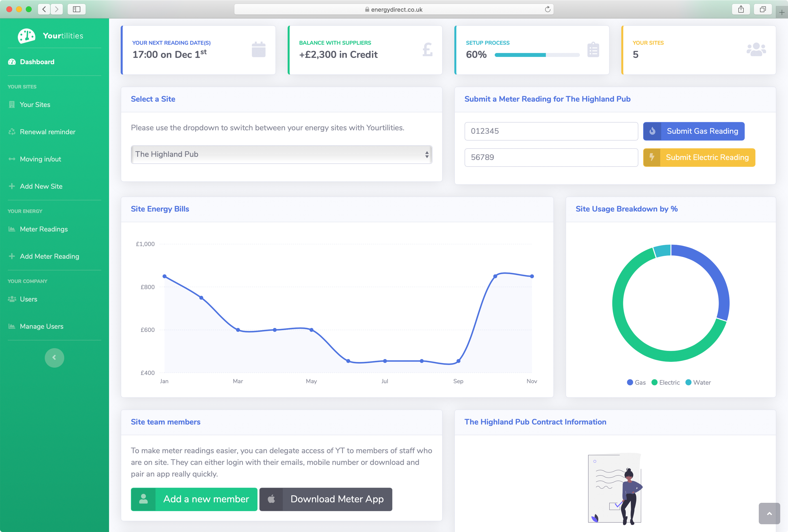Click the Apple logo on download app button
Image resolution: width=788 pixels, height=532 pixels.
coord(271,499)
